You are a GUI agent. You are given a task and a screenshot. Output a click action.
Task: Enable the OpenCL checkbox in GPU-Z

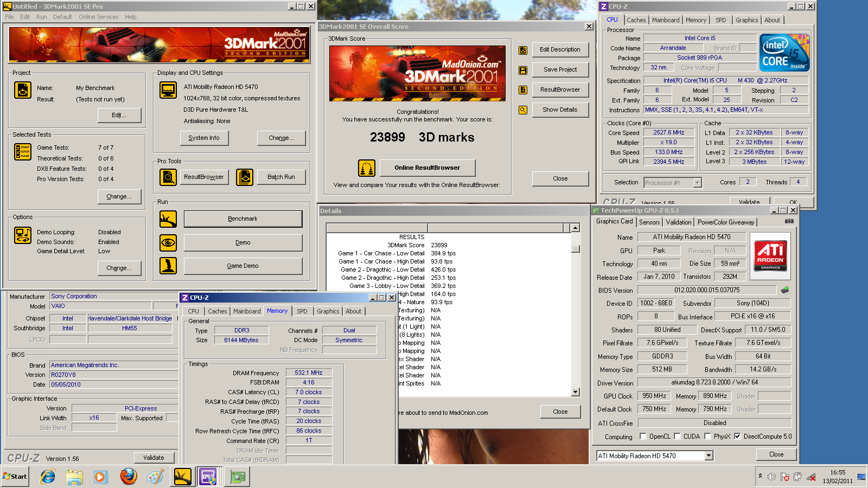(643, 436)
